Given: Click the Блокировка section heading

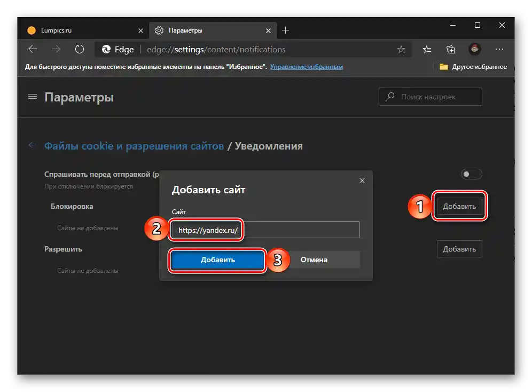Looking at the screenshot, I should (x=72, y=206).
